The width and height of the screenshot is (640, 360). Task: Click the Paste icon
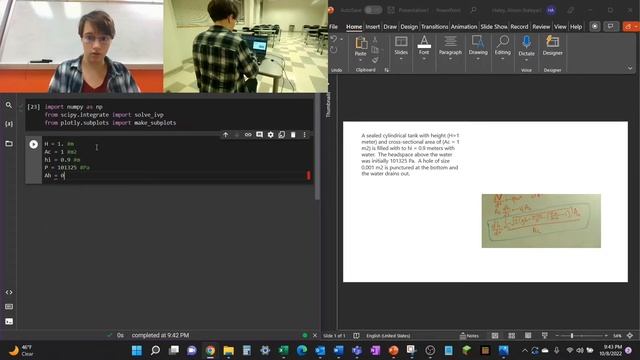point(361,42)
